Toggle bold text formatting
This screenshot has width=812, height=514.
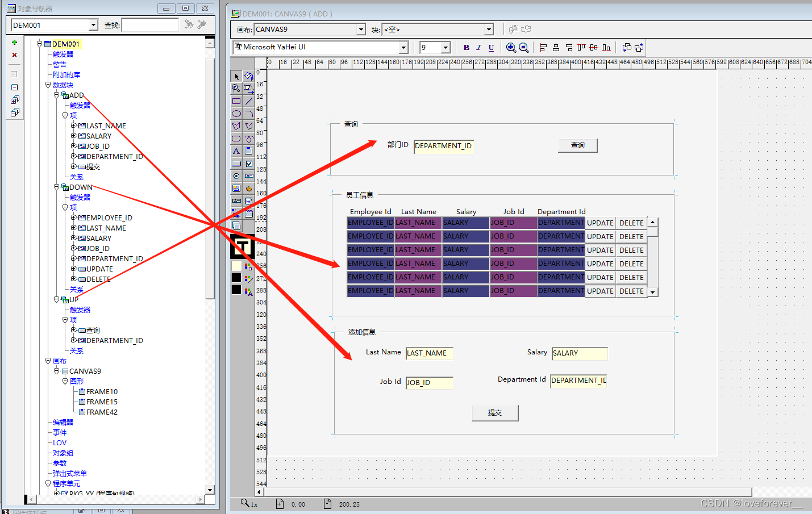pyautogui.click(x=467, y=48)
